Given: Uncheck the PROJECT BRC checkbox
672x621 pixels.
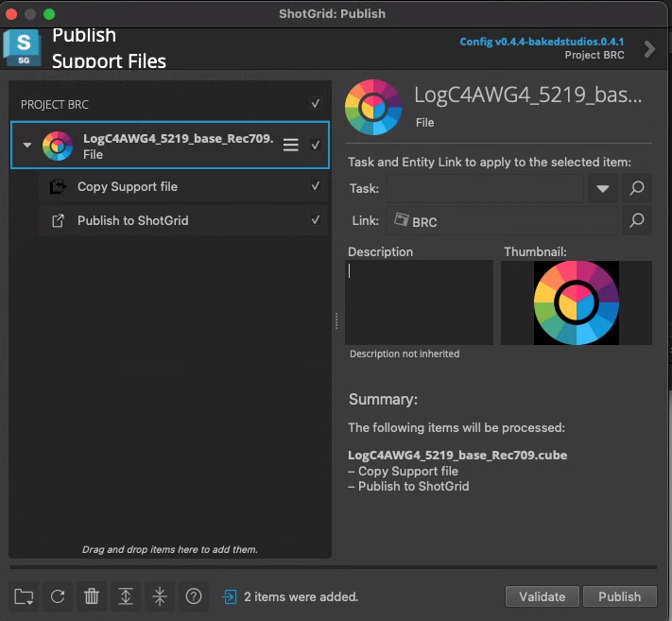Looking at the screenshot, I should (x=316, y=104).
